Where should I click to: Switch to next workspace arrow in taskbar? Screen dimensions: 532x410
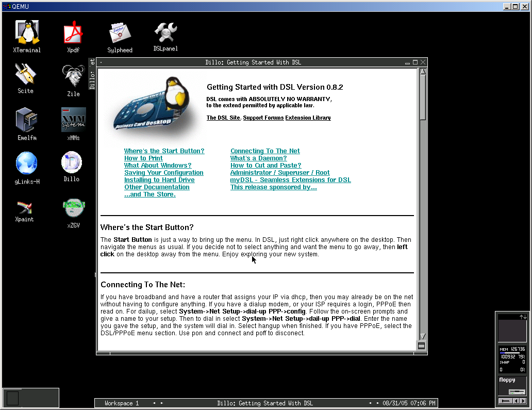pyautogui.click(x=162, y=403)
